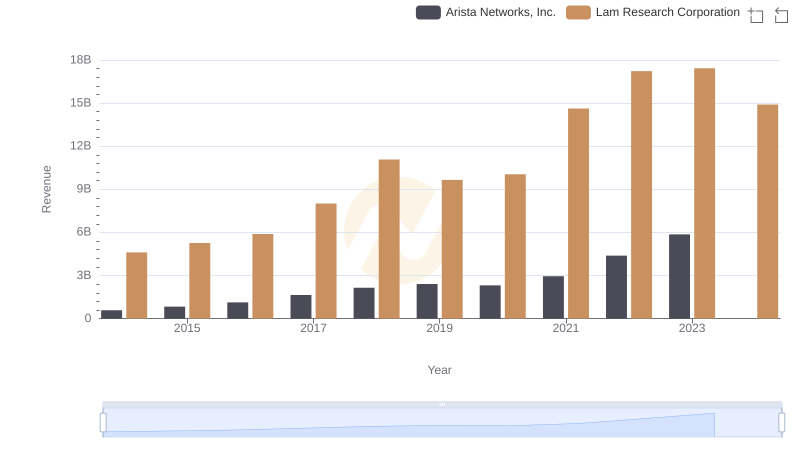The height and width of the screenshot is (461, 800).
Task: Click the 2017 x-axis label
Action: pyautogui.click(x=313, y=328)
